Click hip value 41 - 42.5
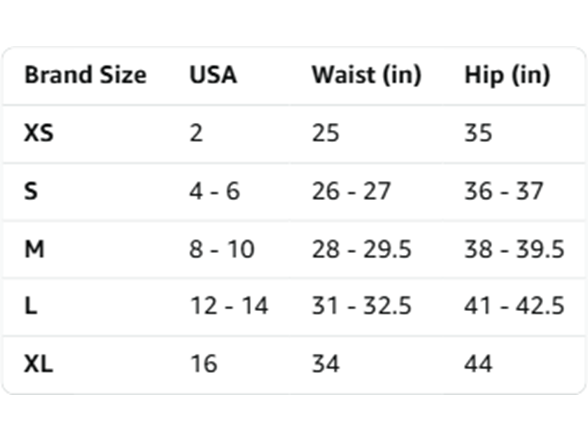This screenshot has height=441, width=588. [514, 306]
